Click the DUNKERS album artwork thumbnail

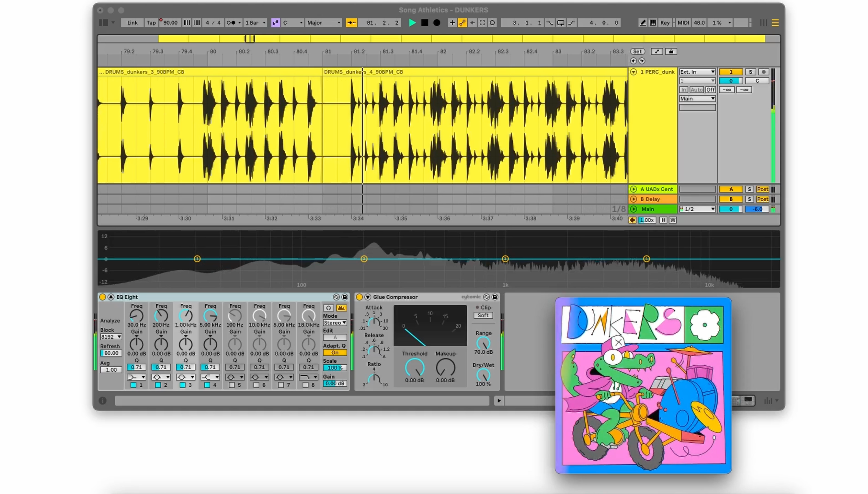click(643, 385)
